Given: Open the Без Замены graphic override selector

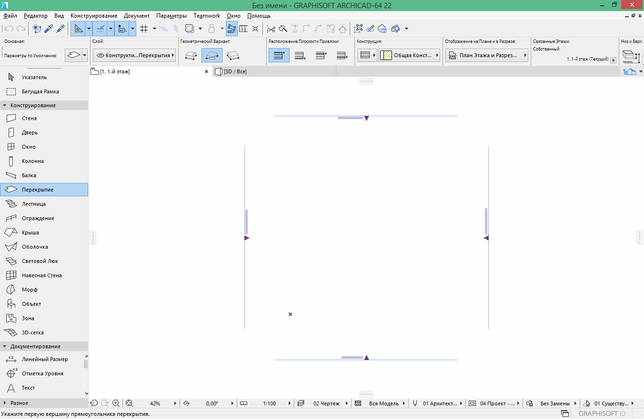Looking at the screenshot, I should pyautogui.click(x=555, y=403).
